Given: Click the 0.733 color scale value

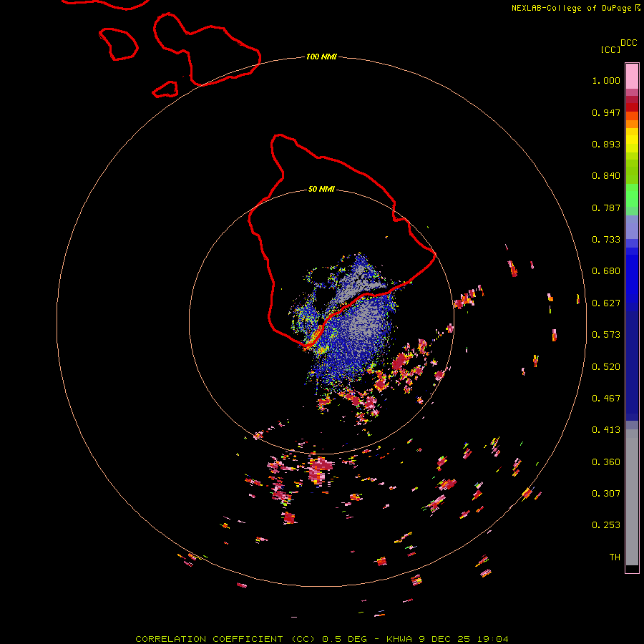Looking at the screenshot, I should (x=606, y=240).
